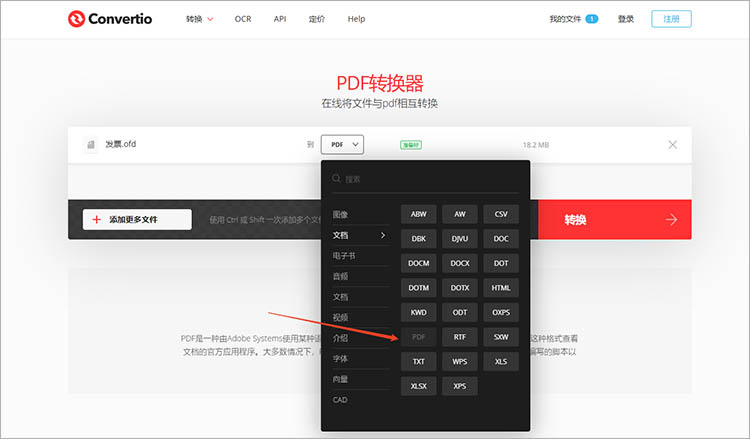Choose DOCM as output format
Image resolution: width=750 pixels, height=439 pixels.
click(419, 263)
